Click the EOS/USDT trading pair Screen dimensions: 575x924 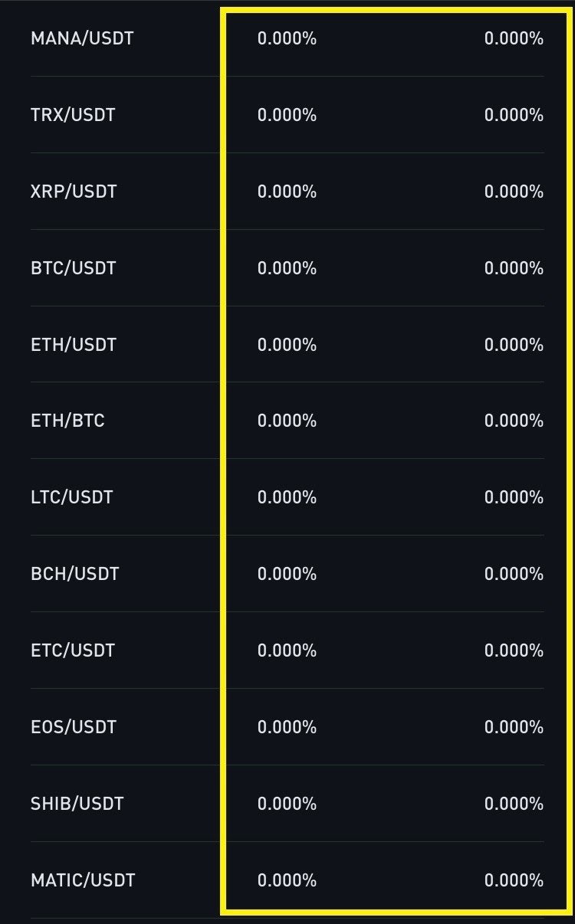click(74, 727)
